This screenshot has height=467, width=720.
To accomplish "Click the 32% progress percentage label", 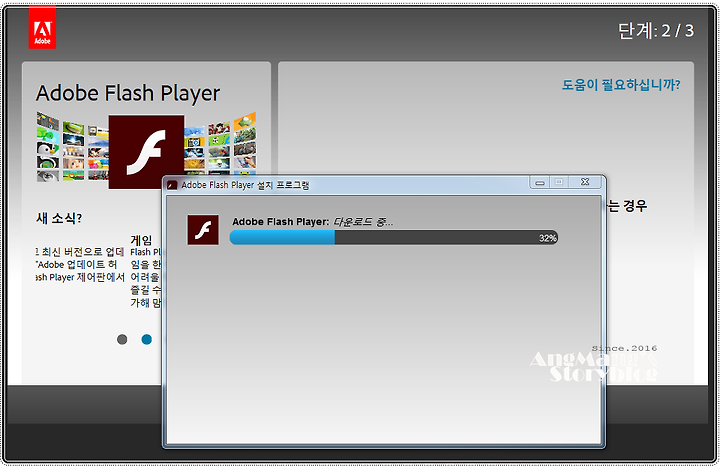I will pyautogui.click(x=548, y=238).
